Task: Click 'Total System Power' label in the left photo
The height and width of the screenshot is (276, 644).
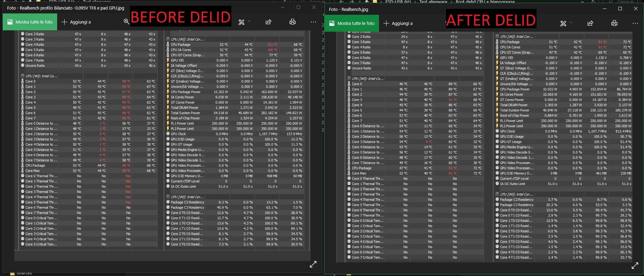Action: [185, 113]
